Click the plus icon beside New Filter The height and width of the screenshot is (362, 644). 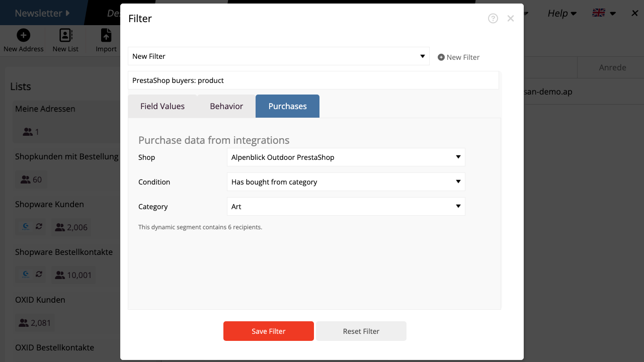tap(441, 57)
